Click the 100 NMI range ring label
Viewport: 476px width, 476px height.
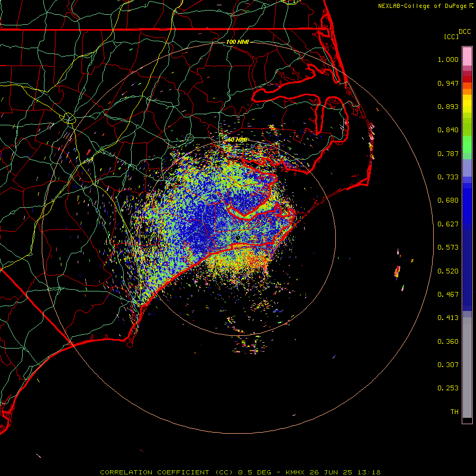point(237,42)
